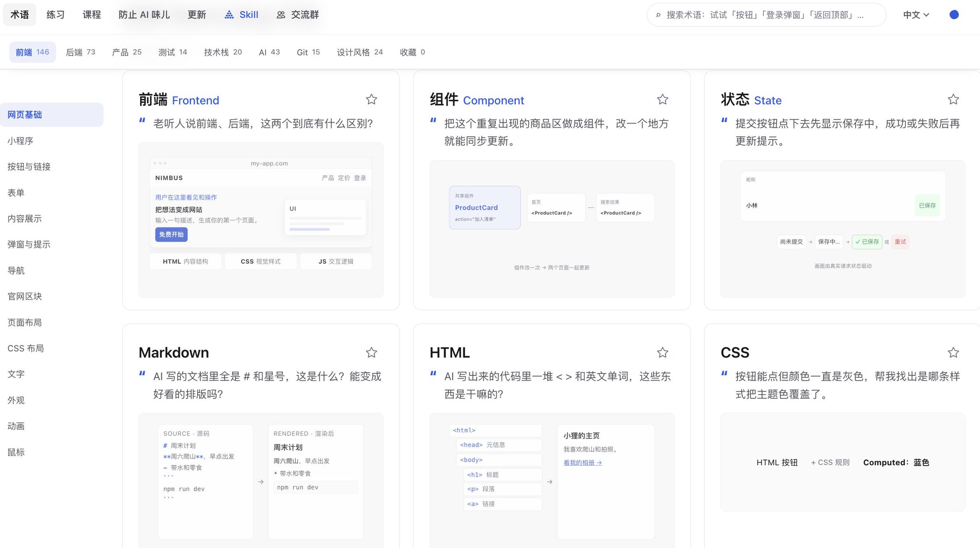Open 防止 AI 味儿 page
Image resolution: width=980 pixels, height=548 pixels.
[x=144, y=15]
